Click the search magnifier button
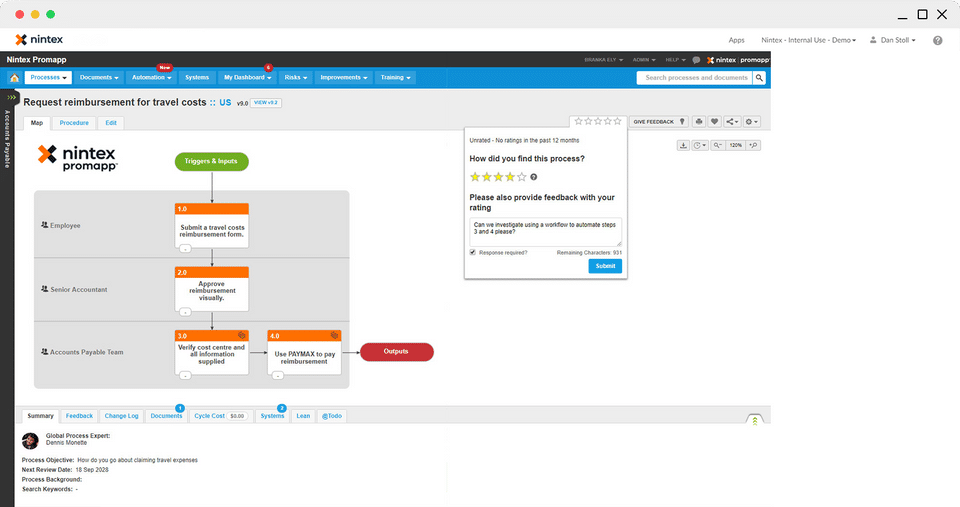The height and width of the screenshot is (507, 960). [x=759, y=78]
